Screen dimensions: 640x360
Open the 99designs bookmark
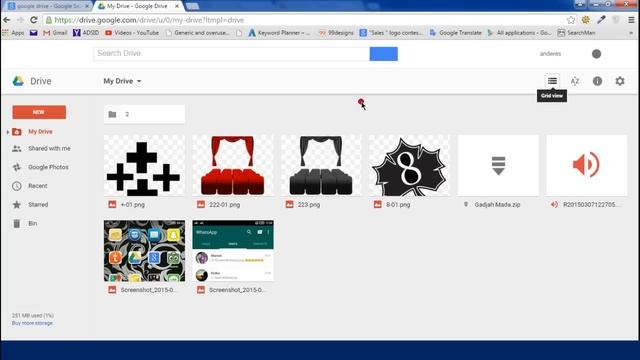(x=336, y=33)
